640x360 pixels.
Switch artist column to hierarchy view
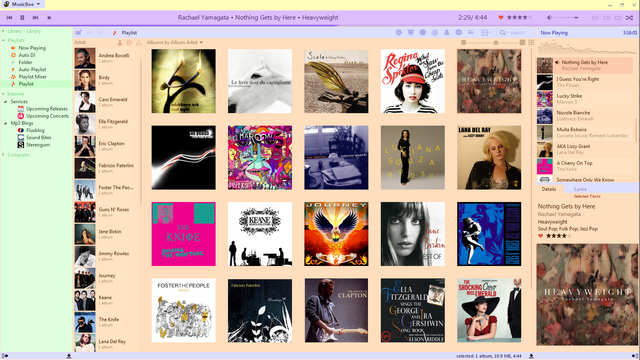(x=138, y=42)
